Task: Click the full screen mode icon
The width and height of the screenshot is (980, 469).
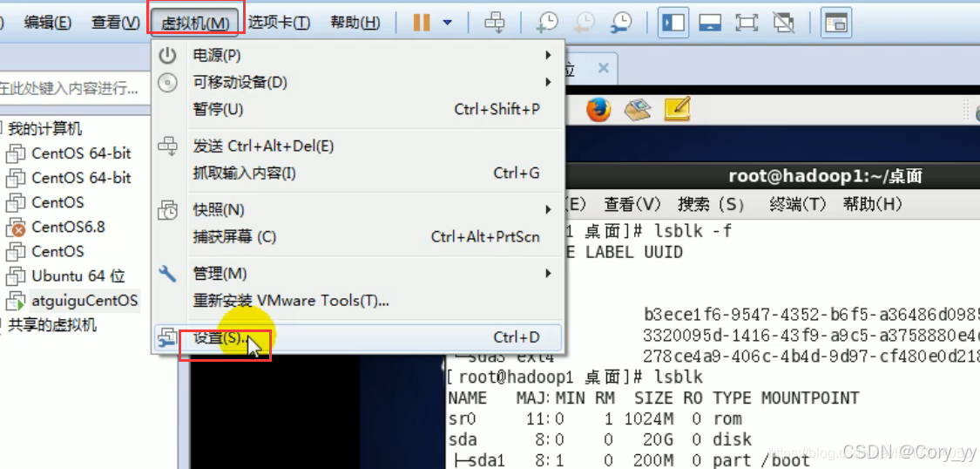Action: click(x=747, y=24)
